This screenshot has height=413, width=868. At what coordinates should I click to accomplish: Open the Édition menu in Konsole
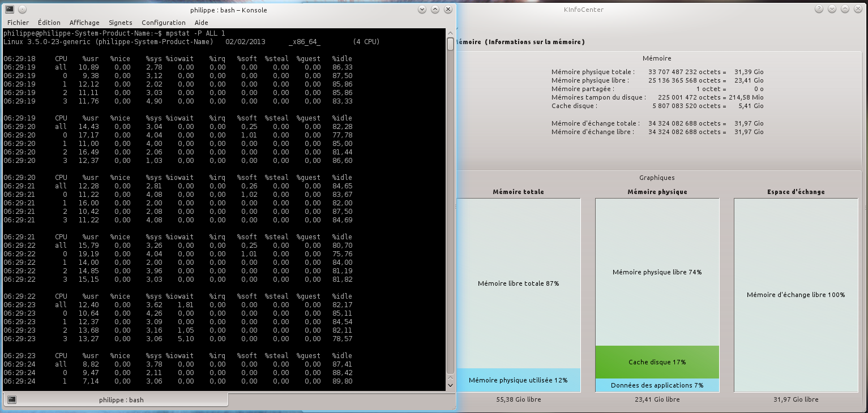49,23
